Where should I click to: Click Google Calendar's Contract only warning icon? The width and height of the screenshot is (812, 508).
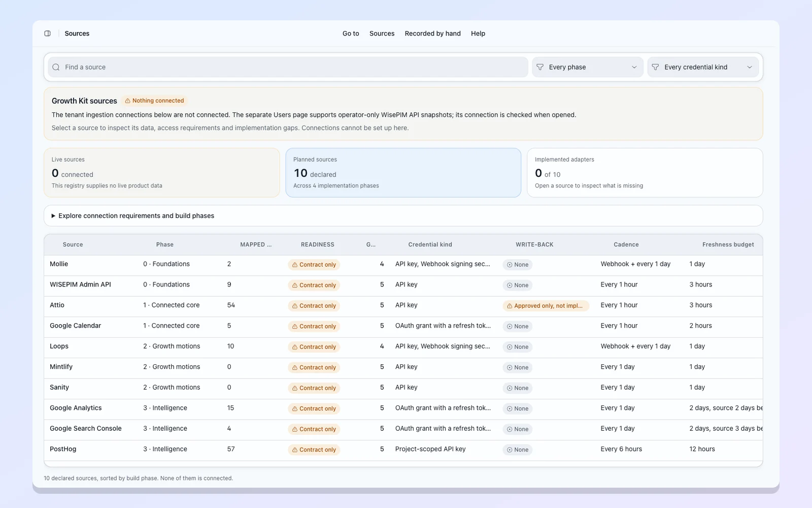(x=295, y=326)
